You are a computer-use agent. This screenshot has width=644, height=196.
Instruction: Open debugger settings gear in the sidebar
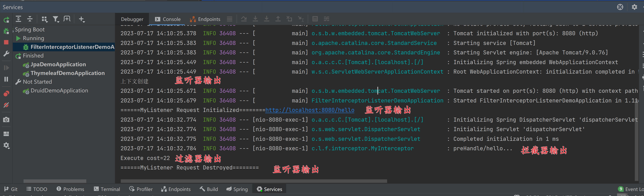pyautogui.click(x=6, y=146)
